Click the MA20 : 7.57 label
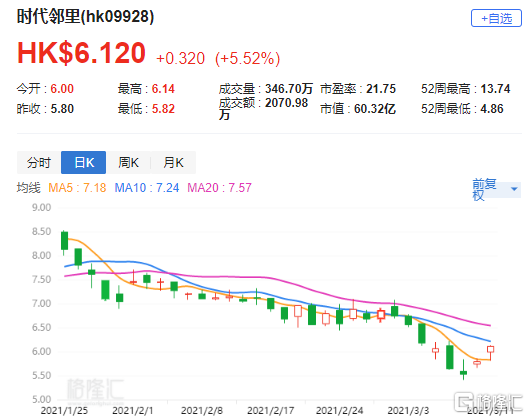The width and height of the screenshot is (529, 419). [220, 188]
